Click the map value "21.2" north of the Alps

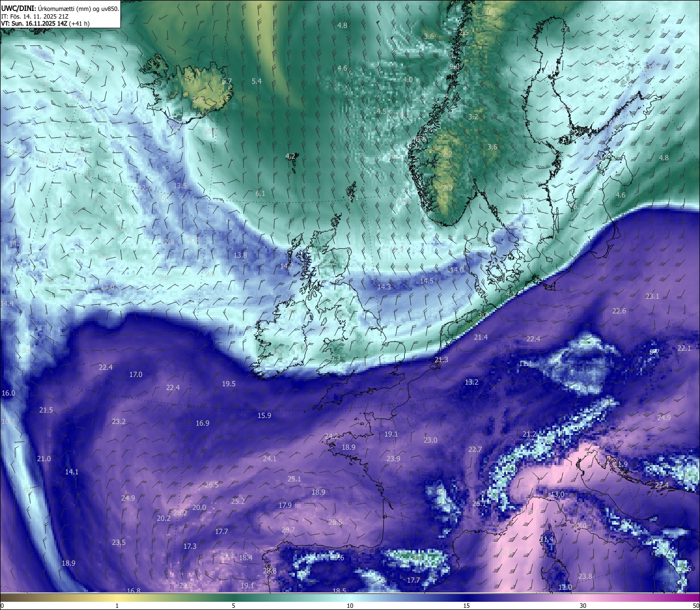click(529, 434)
